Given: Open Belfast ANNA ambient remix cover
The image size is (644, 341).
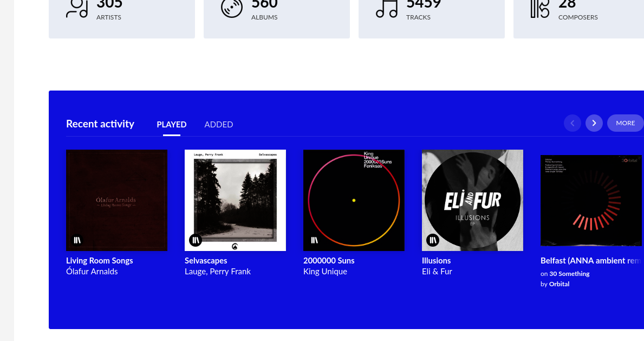Looking at the screenshot, I should point(591,201).
